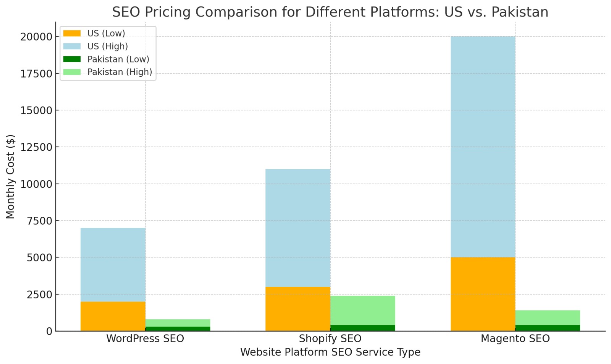Click the light green Shopify SEO Pakistan high bar

point(362,310)
